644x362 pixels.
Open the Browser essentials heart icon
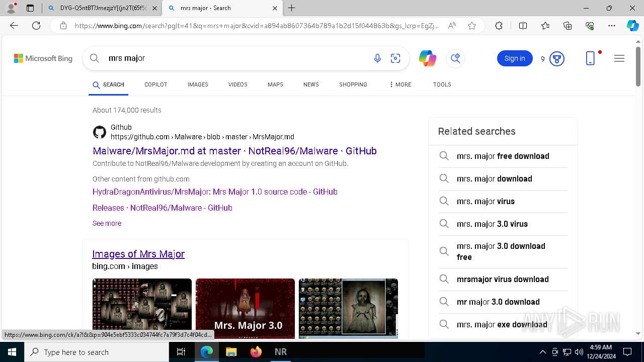pos(590,26)
